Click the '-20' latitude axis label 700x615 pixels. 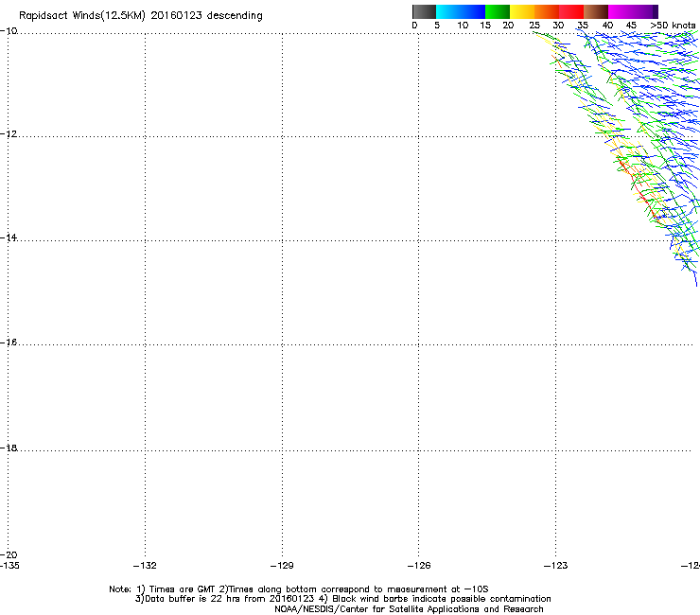click(x=9, y=554)
